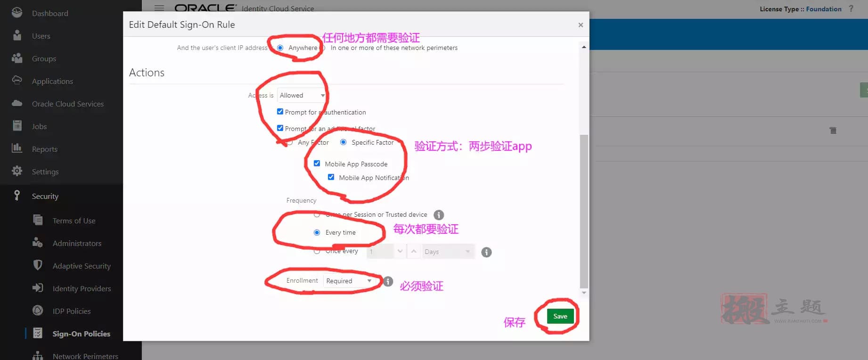Click the Adaptive Security shield icon

pyautogui.click(x=38, y=265)
